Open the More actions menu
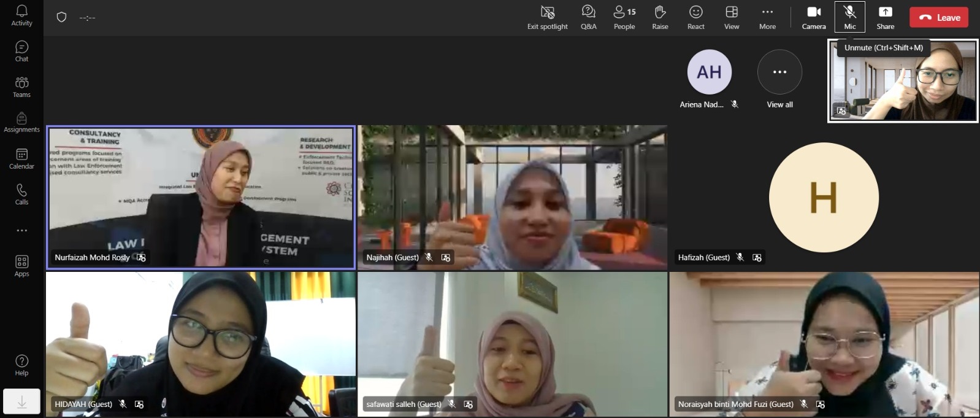 click(767, 17)
